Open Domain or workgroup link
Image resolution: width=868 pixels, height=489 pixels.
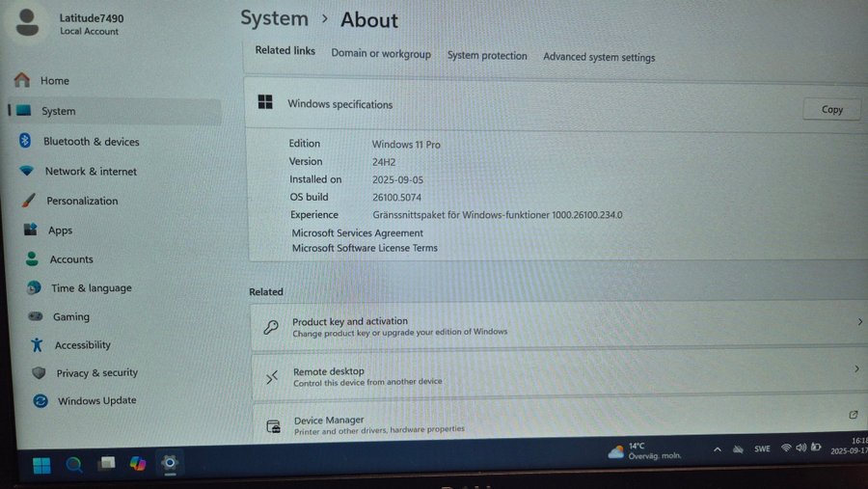(x=381, y=54)
